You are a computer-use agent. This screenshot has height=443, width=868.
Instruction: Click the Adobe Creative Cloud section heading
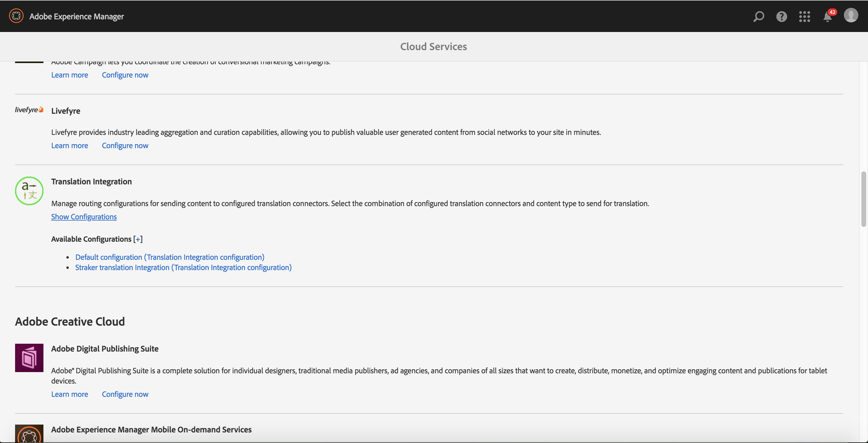coord(70,321)
